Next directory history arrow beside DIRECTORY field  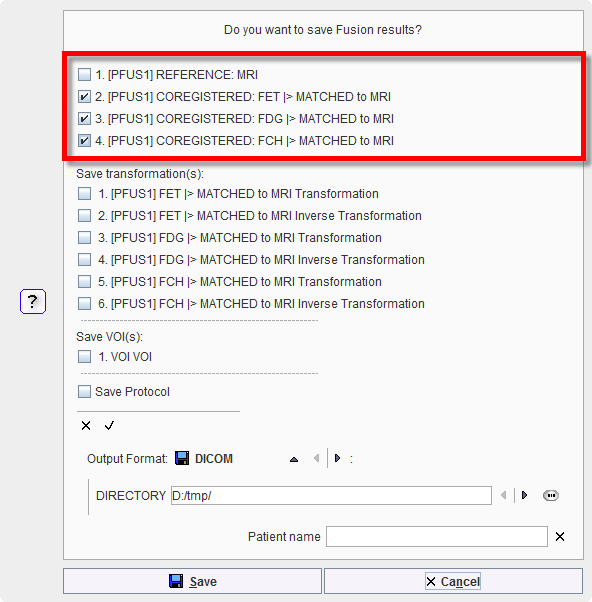[524, 495]
